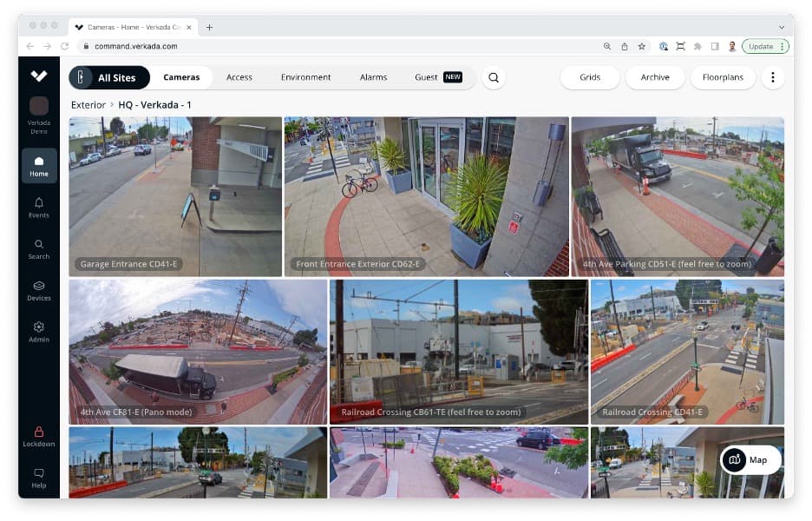
Task: Click the Floorplans button
Action: (723, 77)
